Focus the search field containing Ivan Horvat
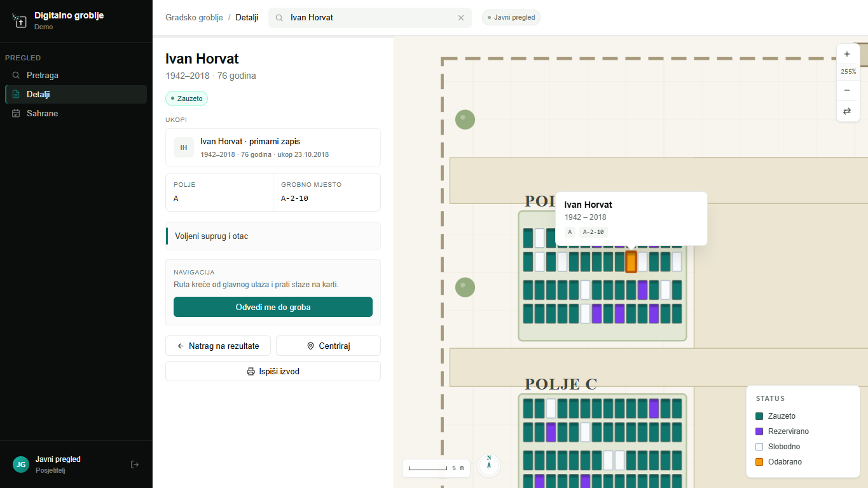This screenshot has height=488, width=868. (x=370, y=18)
